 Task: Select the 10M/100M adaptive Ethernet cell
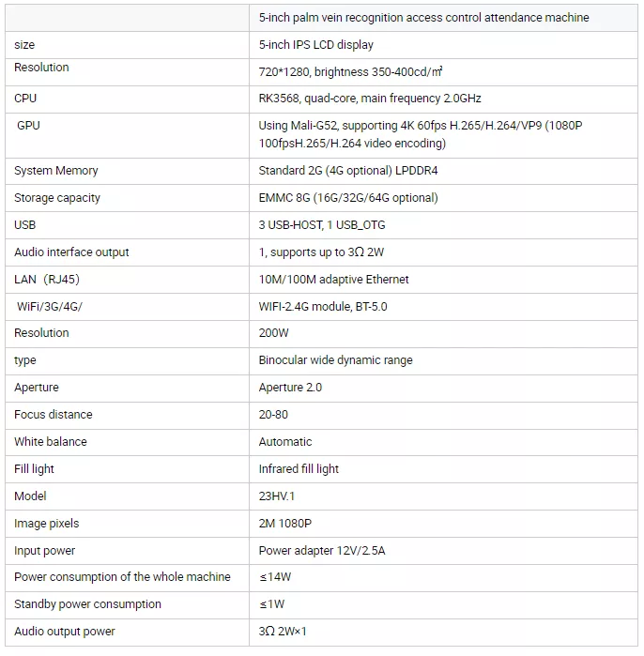(x=443, y=280)
